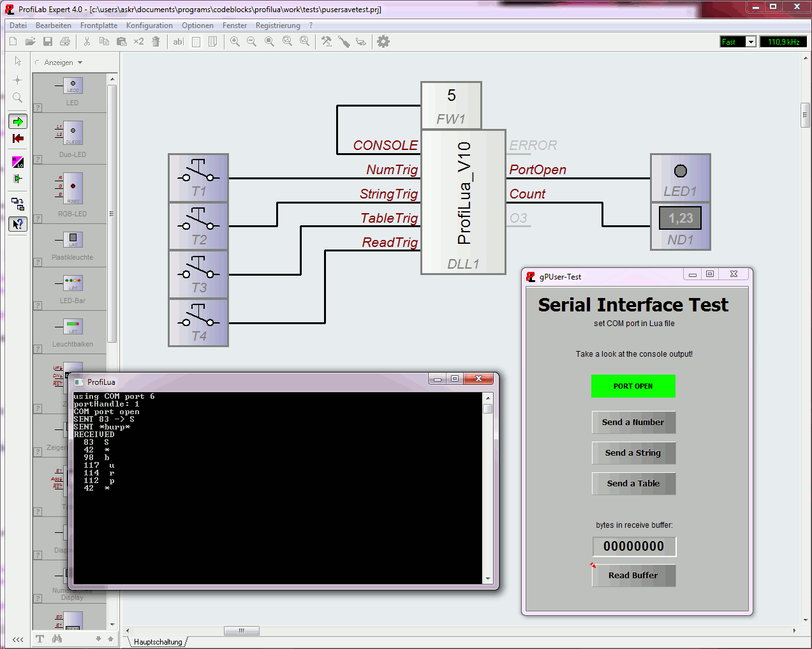Viewport: 812px width, 649px height.
Task: Click the 'Serial Interface Test' heading
Action: 633,305
